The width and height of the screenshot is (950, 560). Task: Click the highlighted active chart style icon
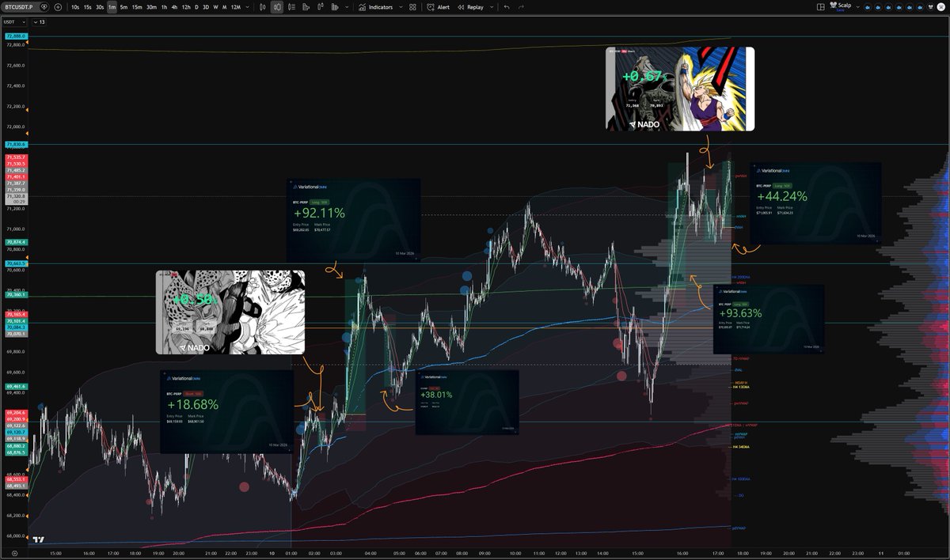(277, 7)
